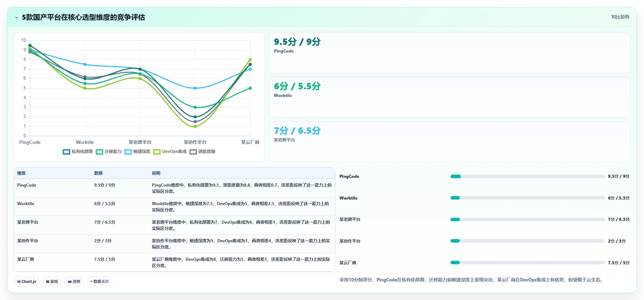Screen dimensions: 644x300
Task: Click the 7.5分 / 5分 value beside the progress bar
Action: [x=618, y=263]
